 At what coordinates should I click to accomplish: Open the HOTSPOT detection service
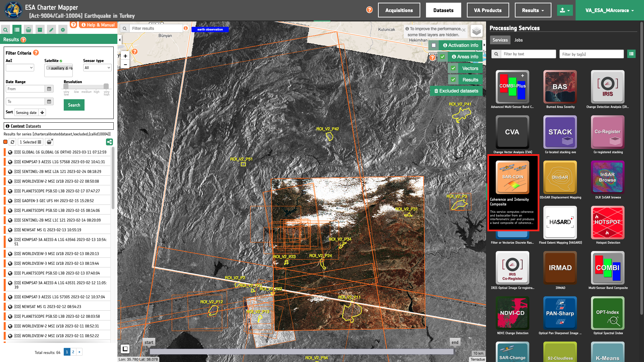608,223
